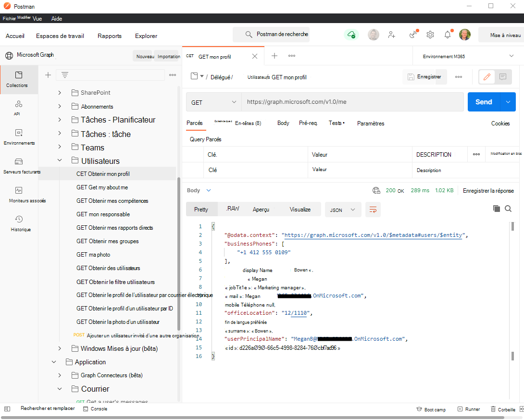This screenshot has height=420, width=524.
Task: Collapse the Utilisateurs folder
Action: click(x=60, y=160)
